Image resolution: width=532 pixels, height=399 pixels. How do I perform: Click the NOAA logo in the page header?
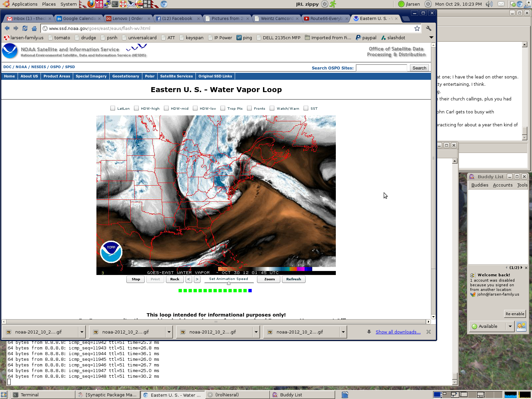[10, 51]
